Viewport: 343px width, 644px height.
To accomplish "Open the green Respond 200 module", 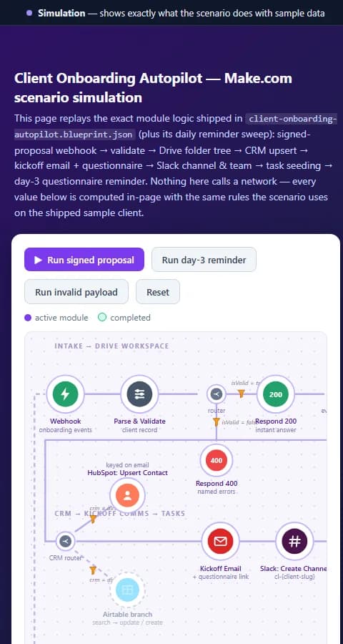I will [x=276, y=394].
